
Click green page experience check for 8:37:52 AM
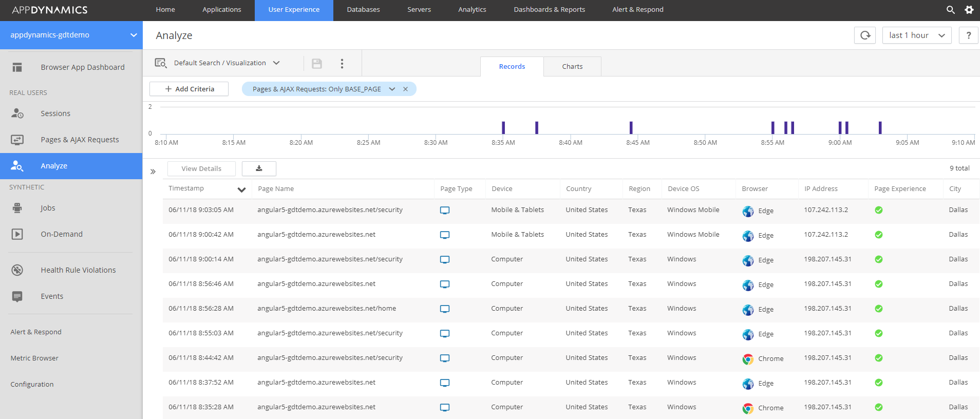879,383
